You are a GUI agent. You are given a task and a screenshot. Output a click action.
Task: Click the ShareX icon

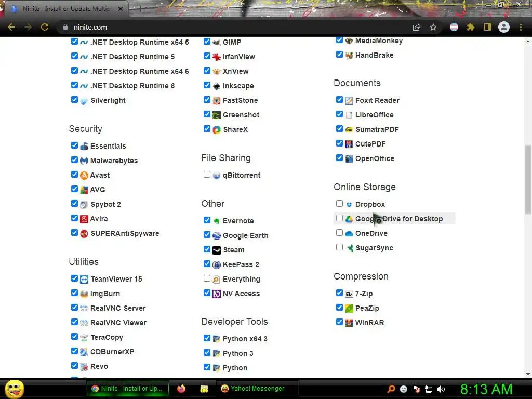(x=216, y=129)
